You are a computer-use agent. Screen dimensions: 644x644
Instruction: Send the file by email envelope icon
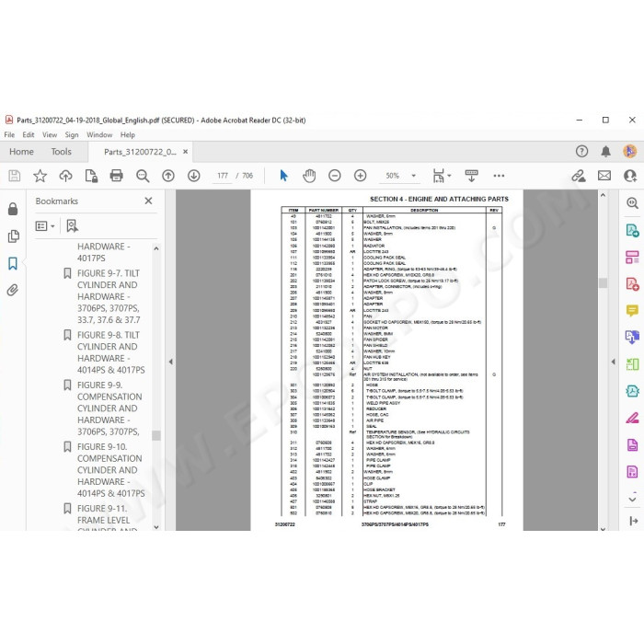click(604, 176)
